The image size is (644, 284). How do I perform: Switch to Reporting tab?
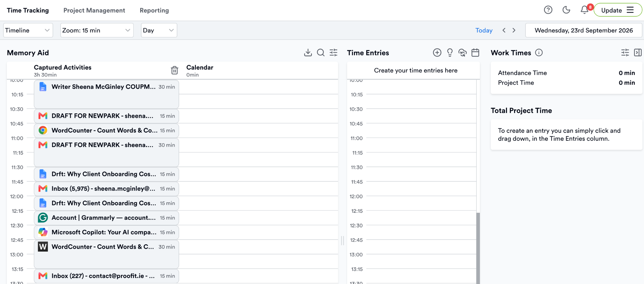pyautogui.click(x=154, y=10)
